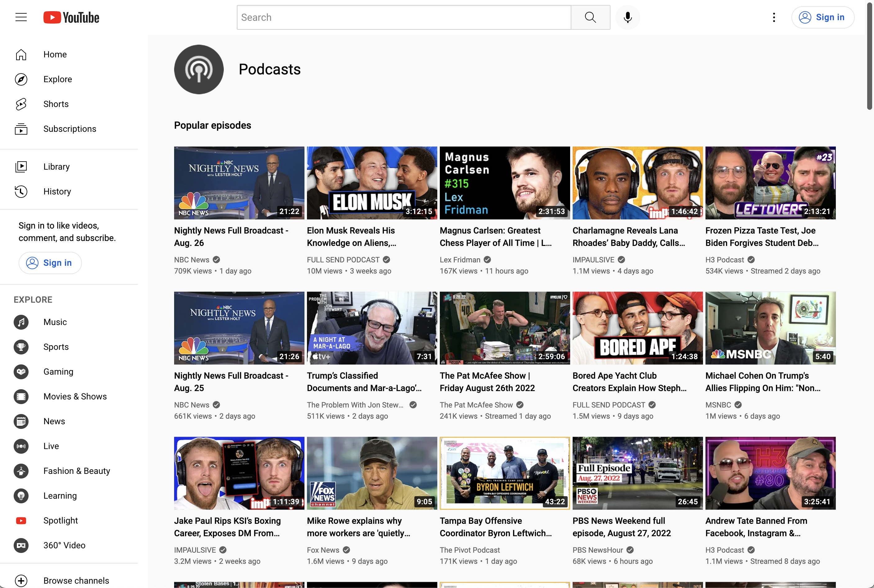Open the H3 After Dark #80 thumbnail
Image resolution: width=874 pixels, height=588 pixels.
[770, 473]
